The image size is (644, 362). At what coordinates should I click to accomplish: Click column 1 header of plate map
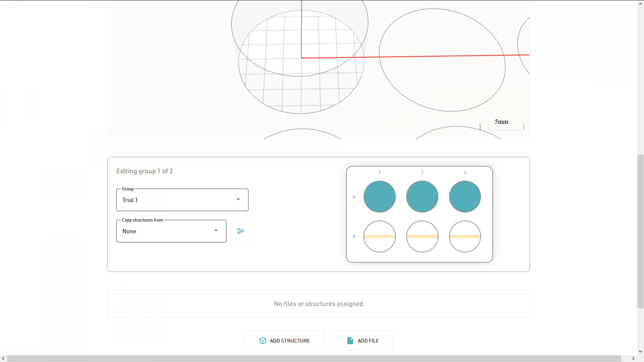(380, 173)
